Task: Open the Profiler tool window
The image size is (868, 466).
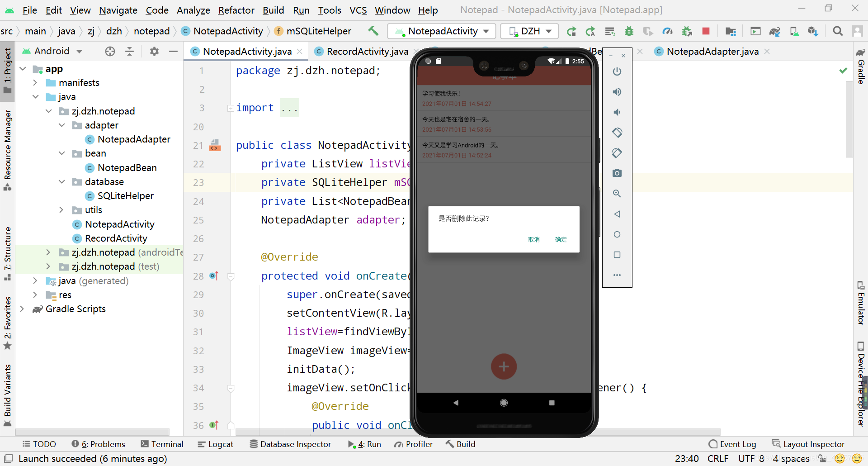Action: point(414,444)
